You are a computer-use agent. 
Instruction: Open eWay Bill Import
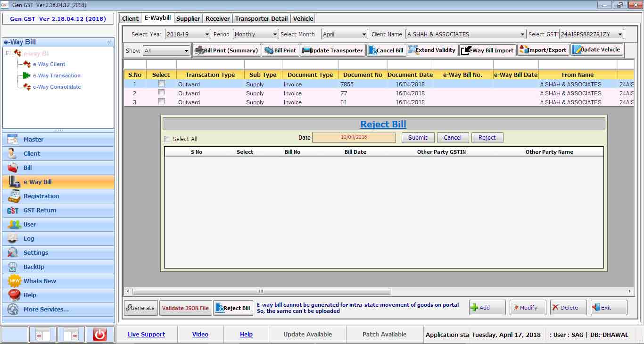point(487,50)
